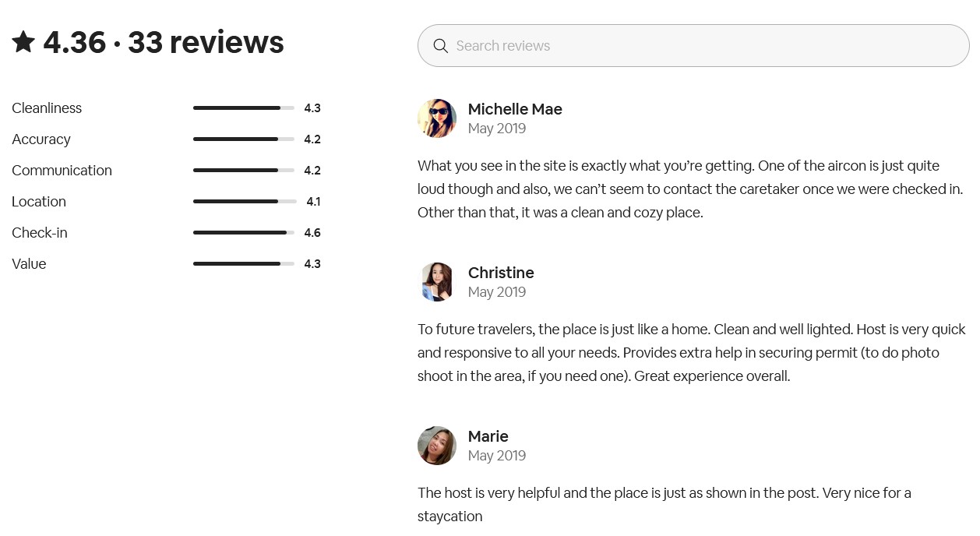980x536 pixels.
Task: Click the Cleanliness rating bar
Action: click(244, 108)
